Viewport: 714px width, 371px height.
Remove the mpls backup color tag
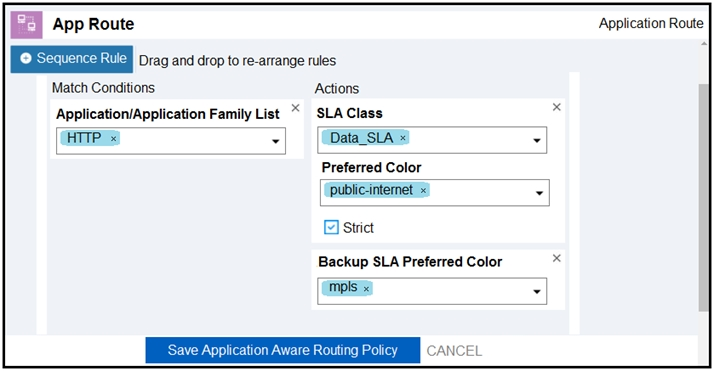click(366, 289)
